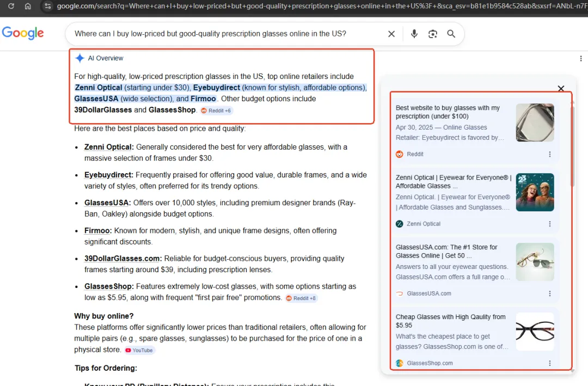Click bold 'GlassesUSA' in overview summary
This screenshot has height=386, width=588.
(96, 99)
